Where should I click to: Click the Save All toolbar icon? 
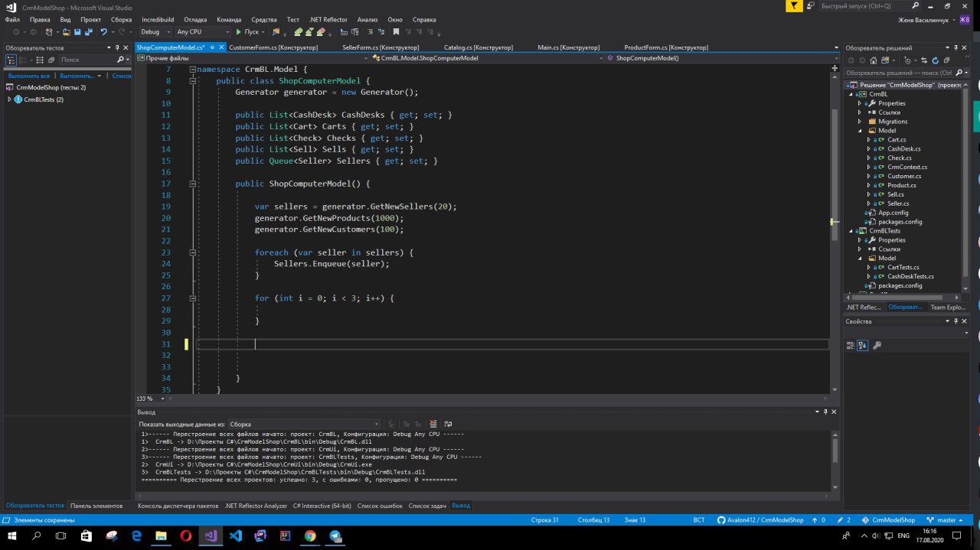(x=88, y=32)
